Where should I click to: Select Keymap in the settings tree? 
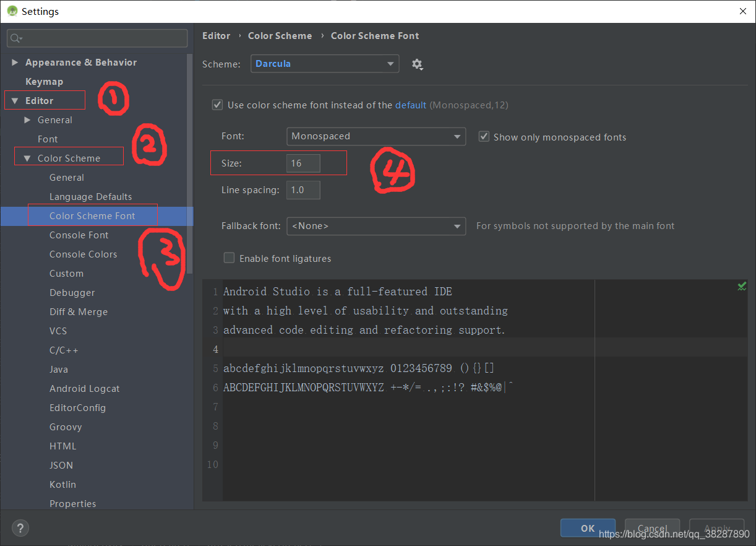(44, 82)
